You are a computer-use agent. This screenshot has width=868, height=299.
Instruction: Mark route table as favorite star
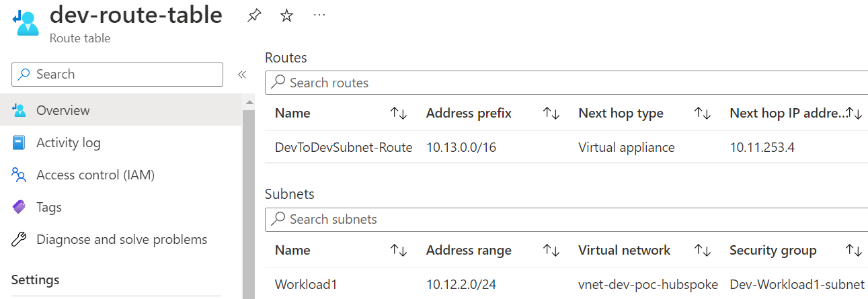pos(286,15)
